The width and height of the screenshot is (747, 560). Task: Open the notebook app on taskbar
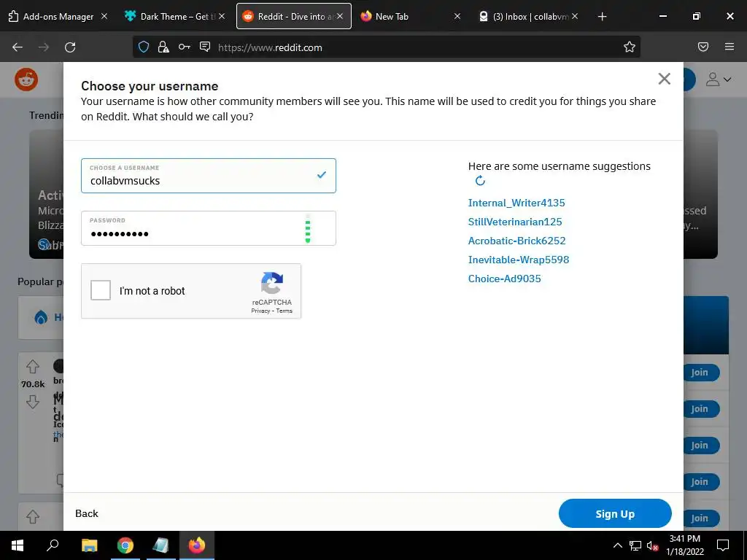coord(160,545)
